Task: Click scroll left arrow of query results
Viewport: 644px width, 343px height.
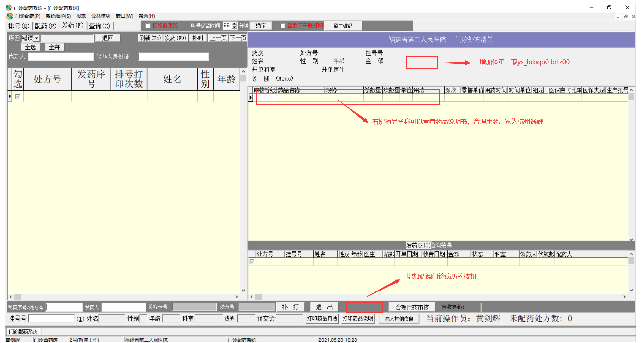Action: click(251, 297)
